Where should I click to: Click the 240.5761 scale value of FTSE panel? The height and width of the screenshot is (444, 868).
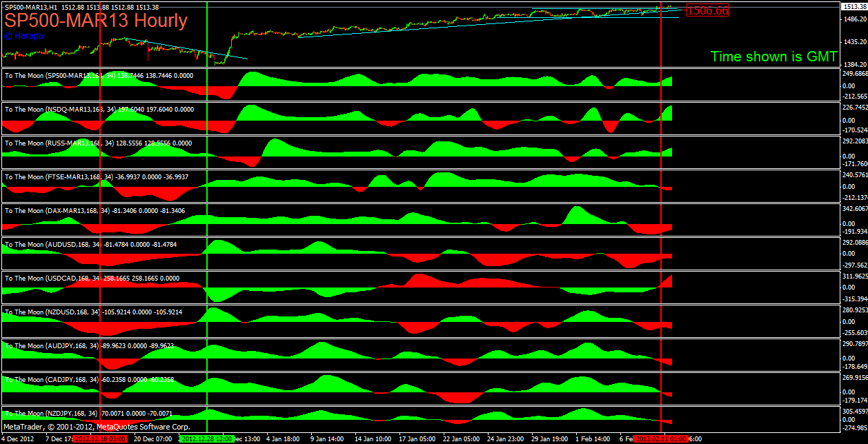point(854,175)
